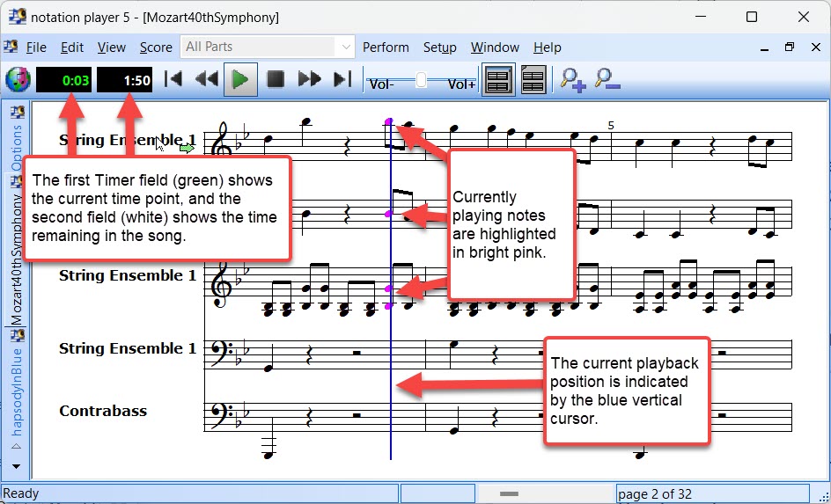
Task: Rewind playback with double-left arrows
Action: pos(207,79)
